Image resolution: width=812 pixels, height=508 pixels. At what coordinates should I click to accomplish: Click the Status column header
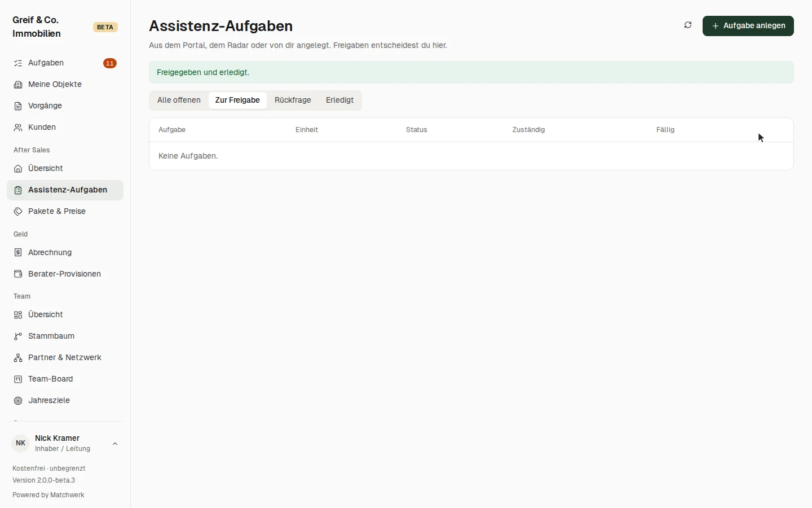(417, 130)
